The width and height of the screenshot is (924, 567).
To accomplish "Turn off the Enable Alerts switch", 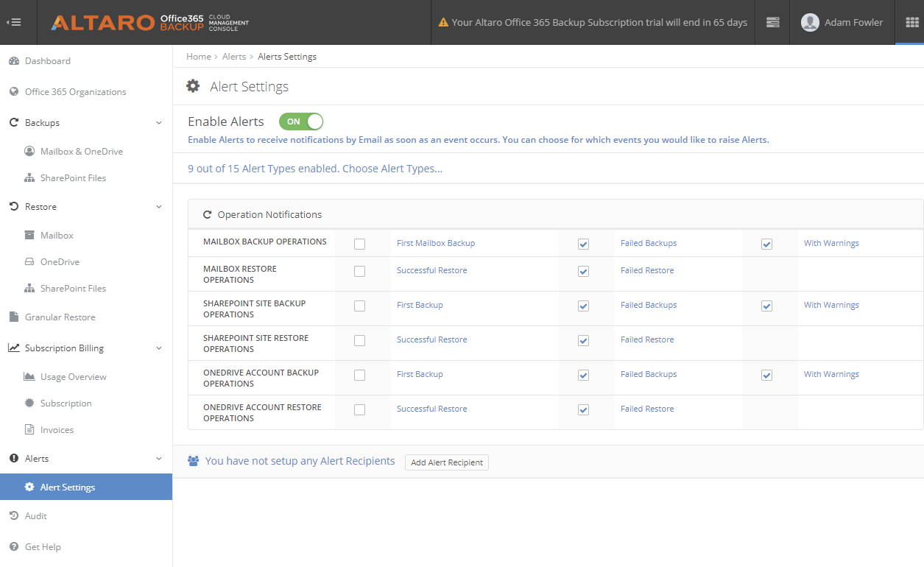I will click(x=301, y=121).
